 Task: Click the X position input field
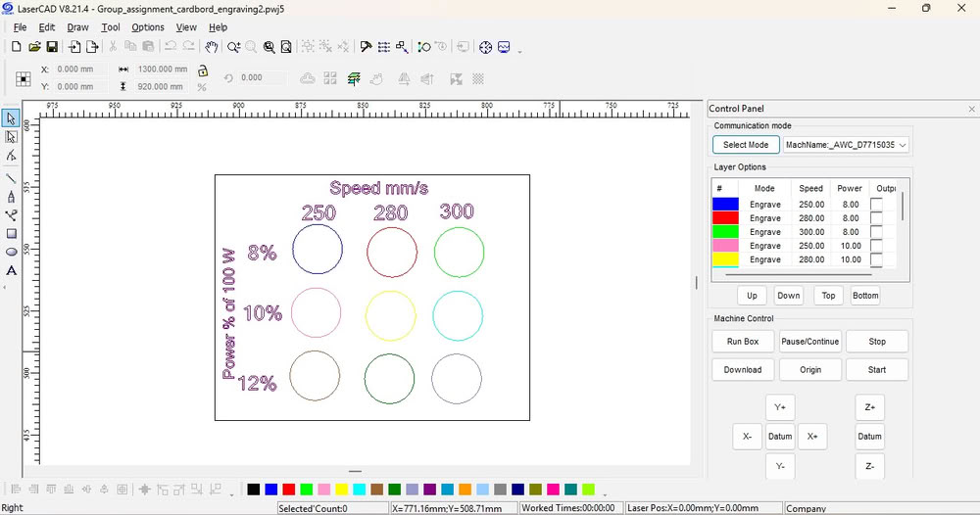point(80,70)
